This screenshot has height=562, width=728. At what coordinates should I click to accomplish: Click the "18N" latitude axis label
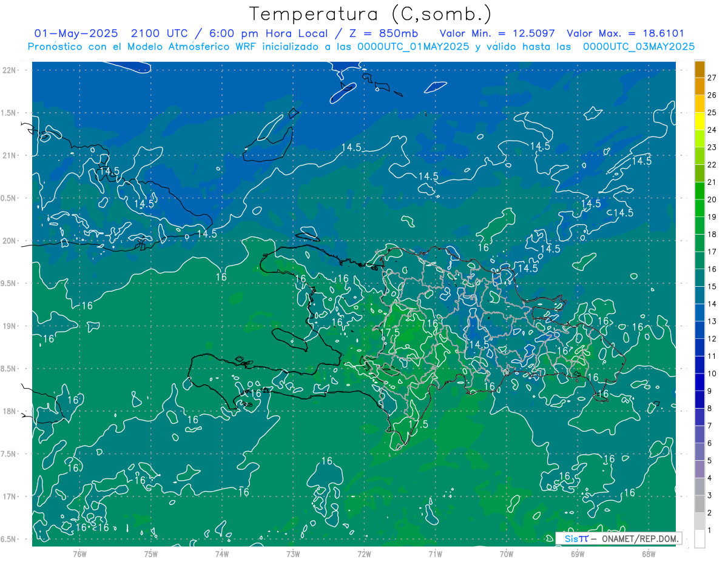(9, 411)
